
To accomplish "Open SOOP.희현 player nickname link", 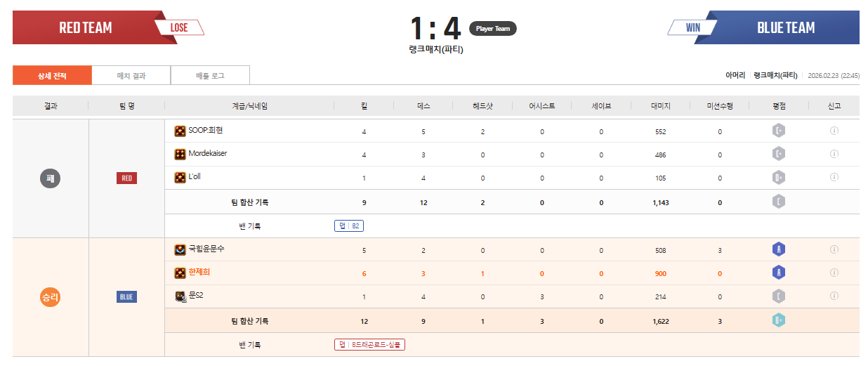I will [x=205, y=131].
